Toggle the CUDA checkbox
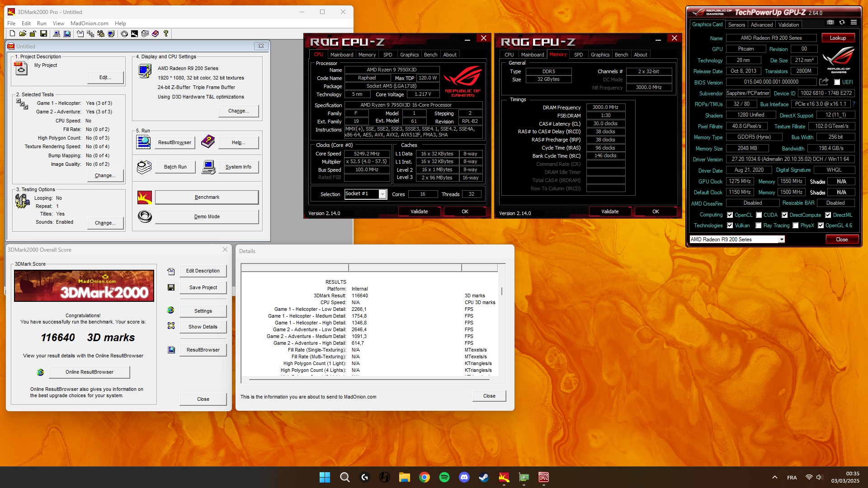This screenshot has height=488, width=868. click(x=759, y=215)
